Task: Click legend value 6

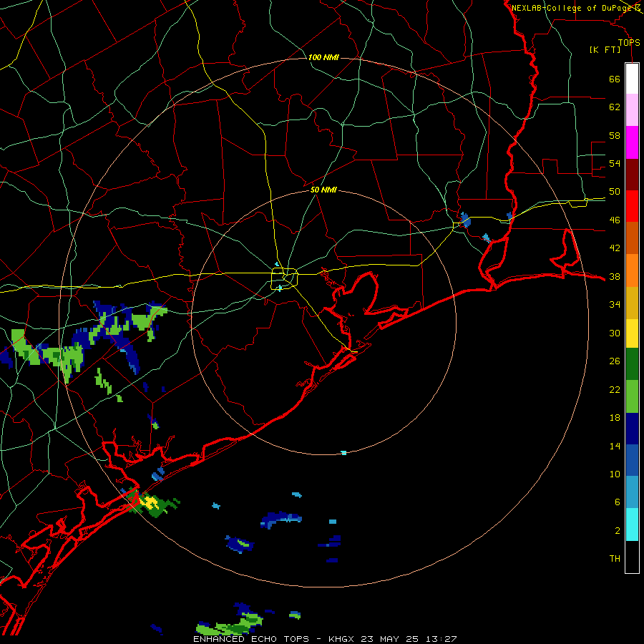Action: pyautogui.click(x=617, y=502)
